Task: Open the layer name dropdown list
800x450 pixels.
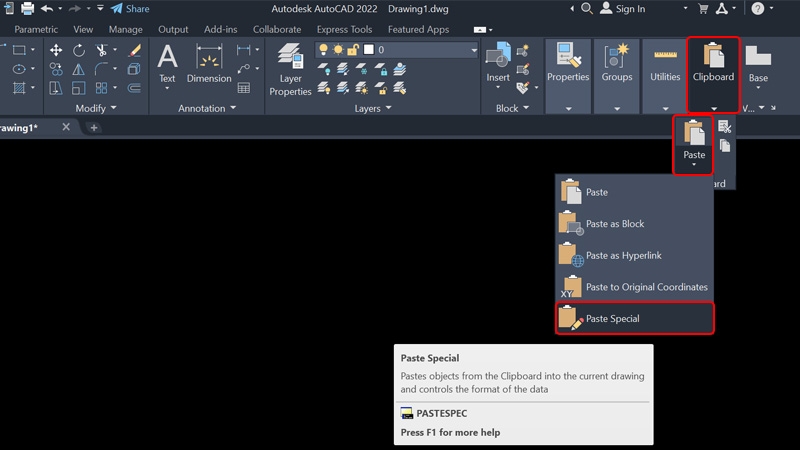Action: pyautogui.click(x=474, y=49)
